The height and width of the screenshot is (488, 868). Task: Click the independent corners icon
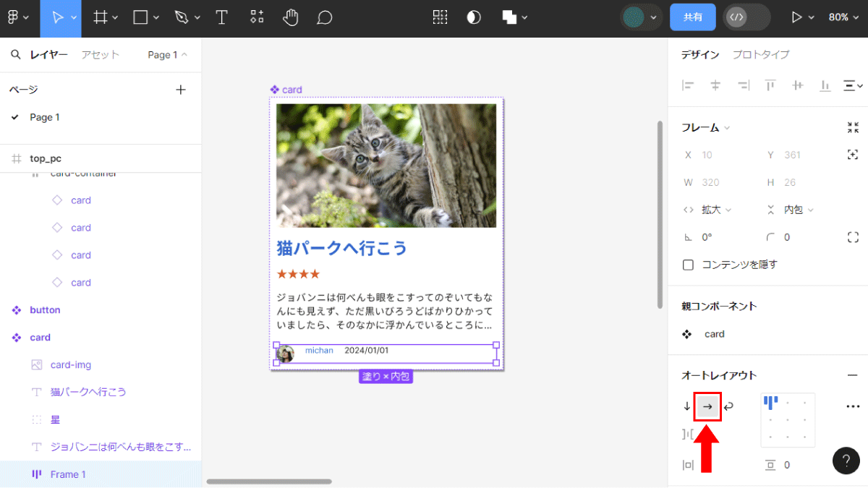click(x=853, y=237)
